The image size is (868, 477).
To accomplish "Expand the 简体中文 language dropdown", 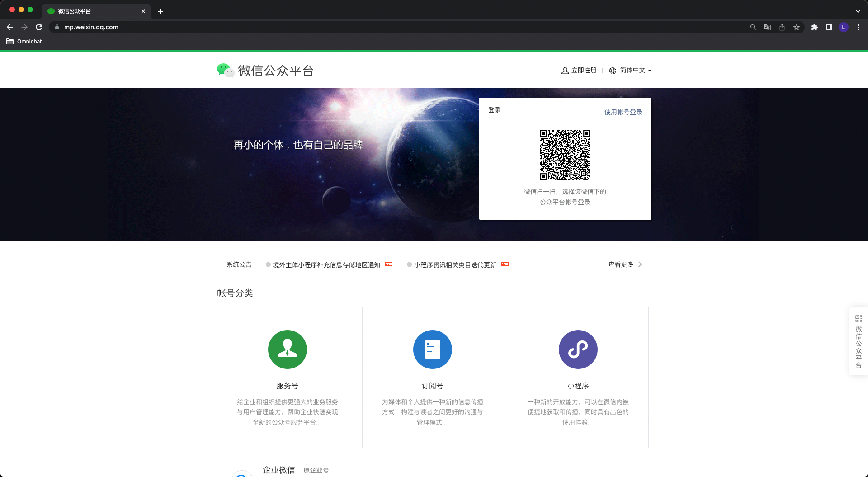I will [x=631, y=71].
